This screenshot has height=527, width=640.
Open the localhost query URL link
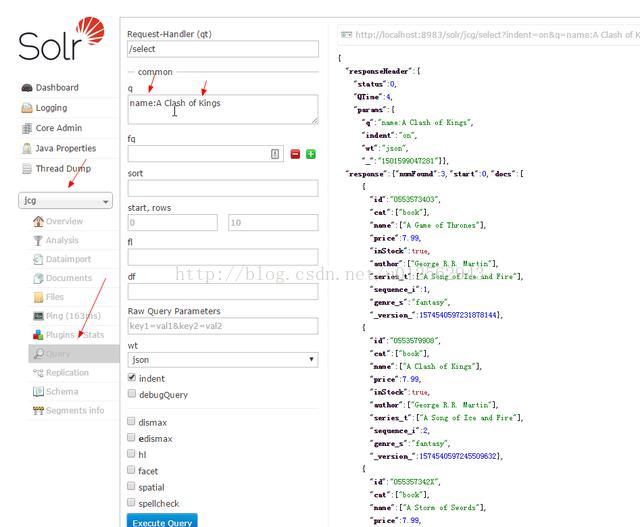click(497, 35)
